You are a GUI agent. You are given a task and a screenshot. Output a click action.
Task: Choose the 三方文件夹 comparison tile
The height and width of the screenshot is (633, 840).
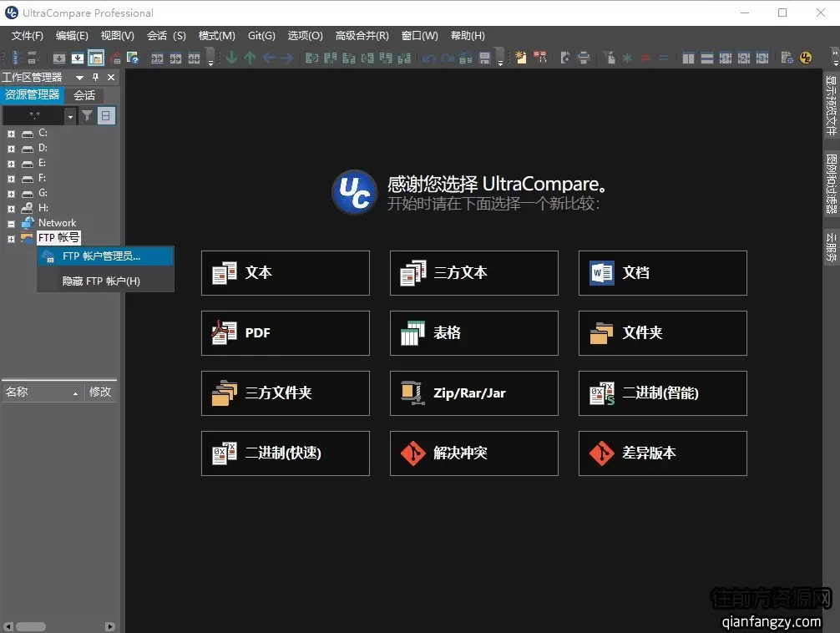click(x=285, y=392)
